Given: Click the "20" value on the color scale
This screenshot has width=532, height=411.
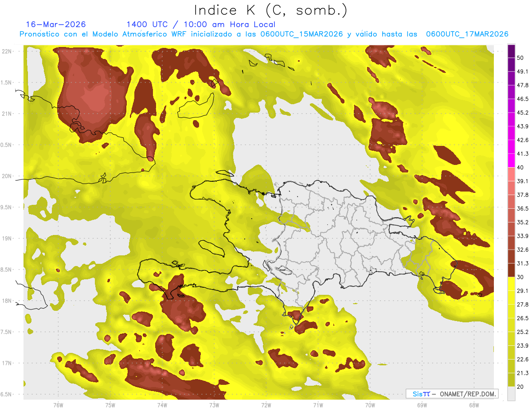Looking at the screenshot, I should [521, 387].
